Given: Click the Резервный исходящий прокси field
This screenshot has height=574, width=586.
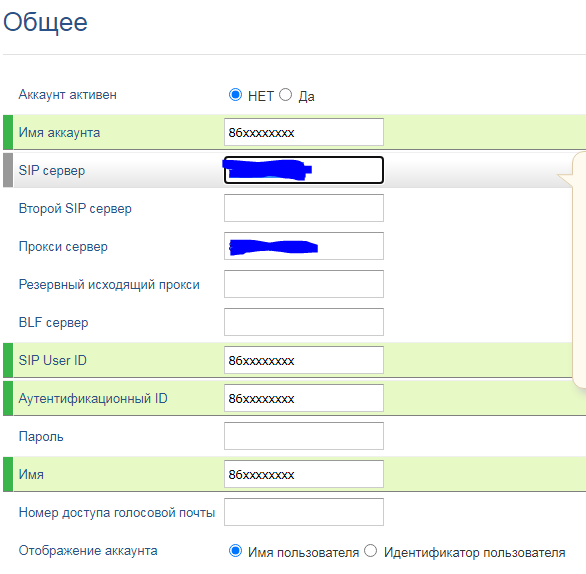Looking at the screenshot, I should point(304,284).
